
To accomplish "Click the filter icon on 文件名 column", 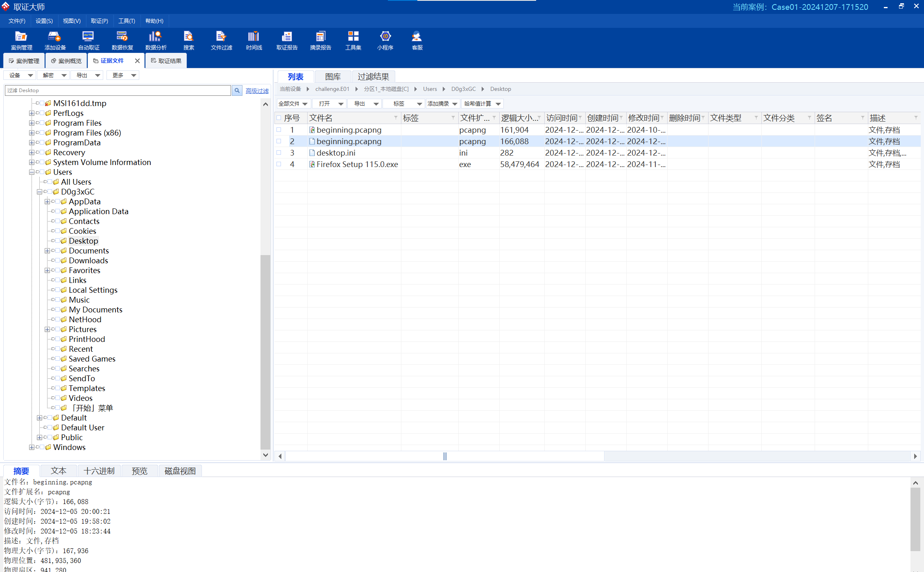I will (x=396, y=118).
